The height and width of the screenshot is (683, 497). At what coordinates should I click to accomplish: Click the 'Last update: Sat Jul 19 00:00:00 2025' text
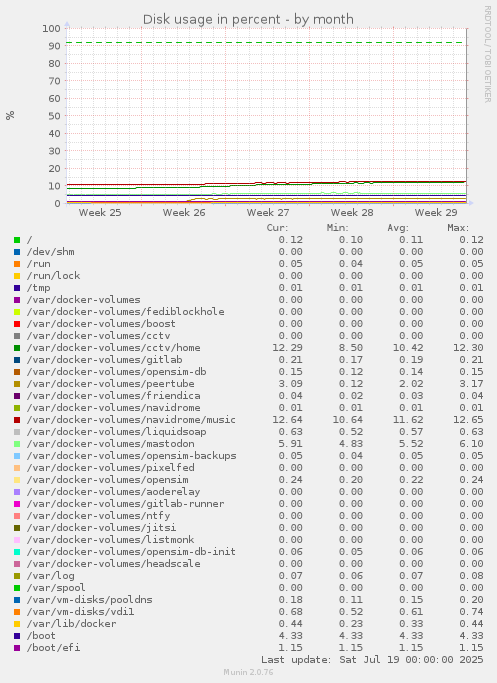tap(372, 660)
